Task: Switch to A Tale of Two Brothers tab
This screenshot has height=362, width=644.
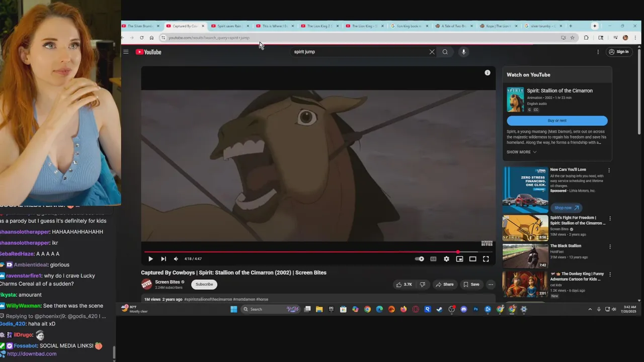Action: point(454,26)
